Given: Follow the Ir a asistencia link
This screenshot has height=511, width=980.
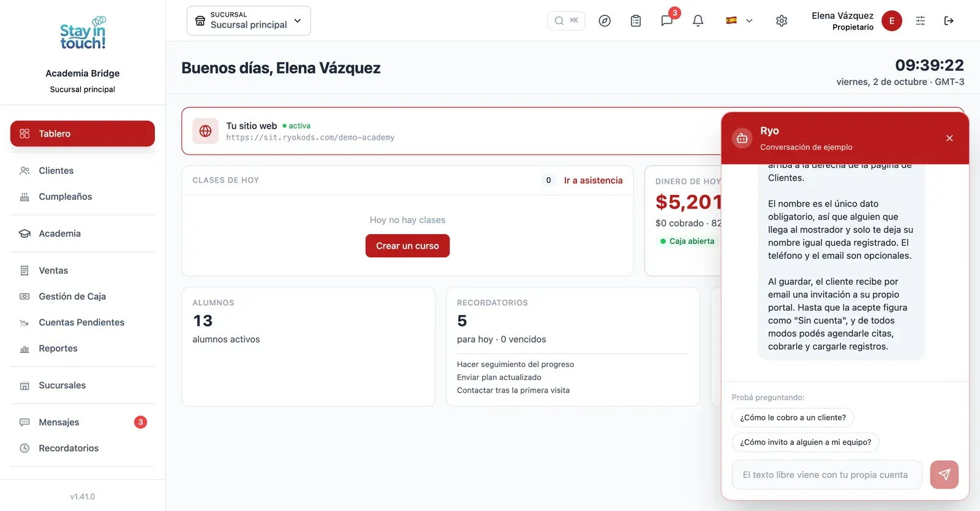Looking at the screenshot, I should [593, 180].
